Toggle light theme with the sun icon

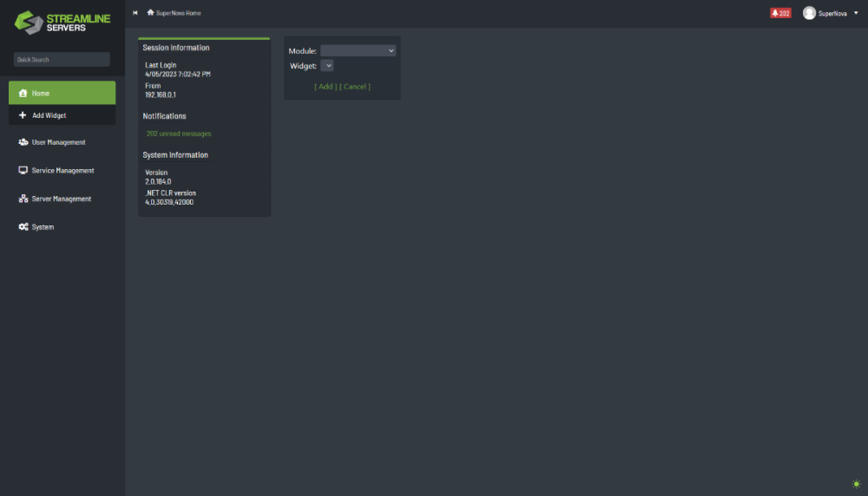(856, 484)
